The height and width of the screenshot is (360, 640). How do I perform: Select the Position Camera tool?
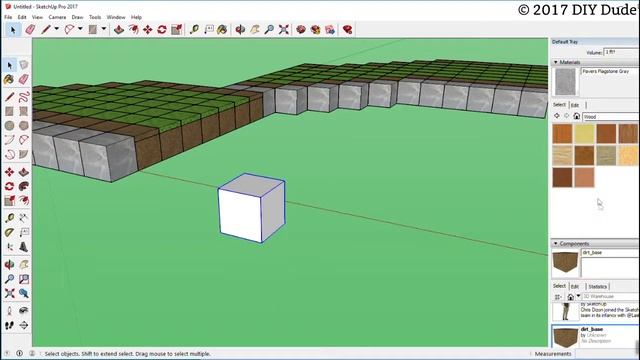click(9, 311)
